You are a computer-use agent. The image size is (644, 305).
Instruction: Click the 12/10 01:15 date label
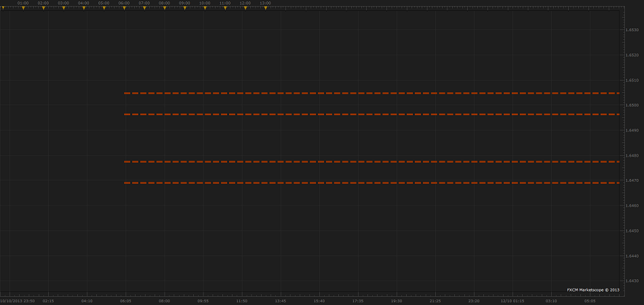tap(512, 300)
